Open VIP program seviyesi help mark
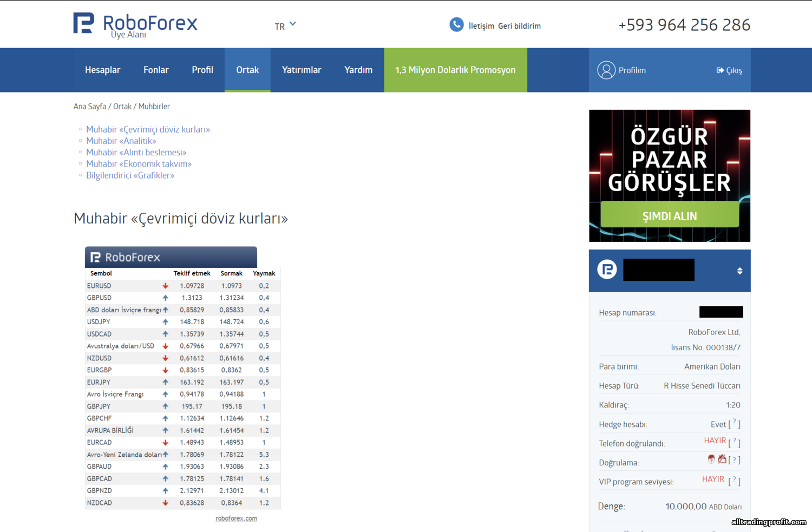The width and height of the screenshot is (812, 532). [735, 480]
